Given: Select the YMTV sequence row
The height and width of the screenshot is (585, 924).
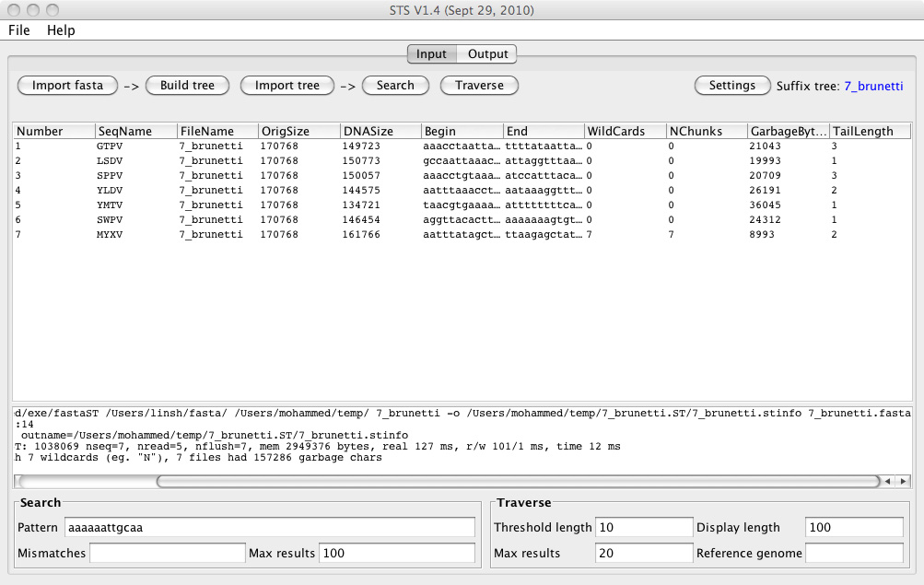Looking at the screenshot, I should 462,205.
